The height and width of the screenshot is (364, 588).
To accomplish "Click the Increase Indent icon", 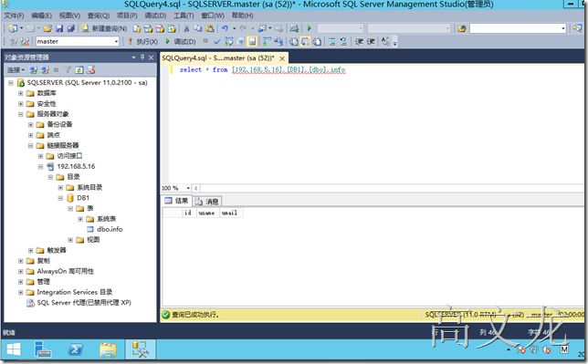I will (371, 41).
